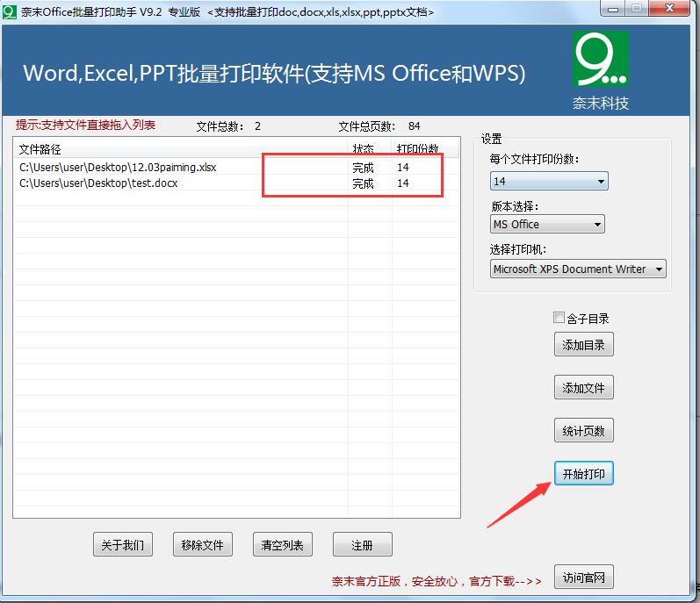The height and width of the screenshot is (603, 700).
Task: Select the 12.03paiming.xlsx file row
Action: (236, 168)
